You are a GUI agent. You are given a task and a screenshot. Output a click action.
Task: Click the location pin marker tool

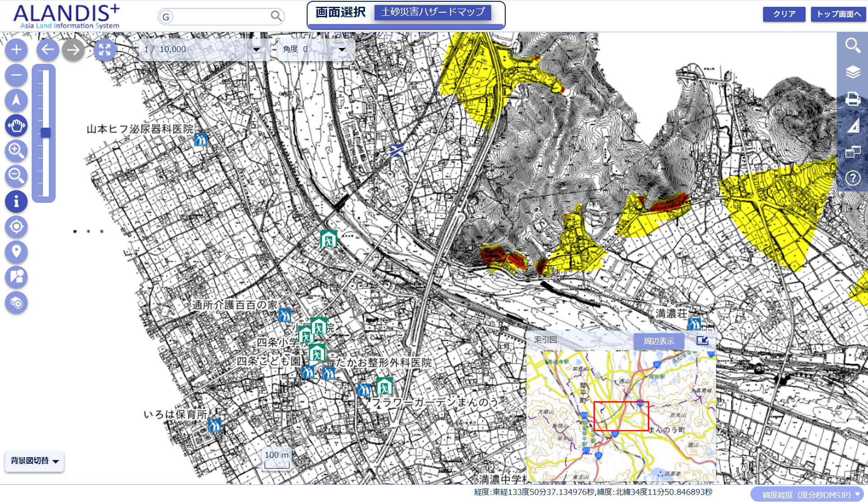tap(16, 251)
